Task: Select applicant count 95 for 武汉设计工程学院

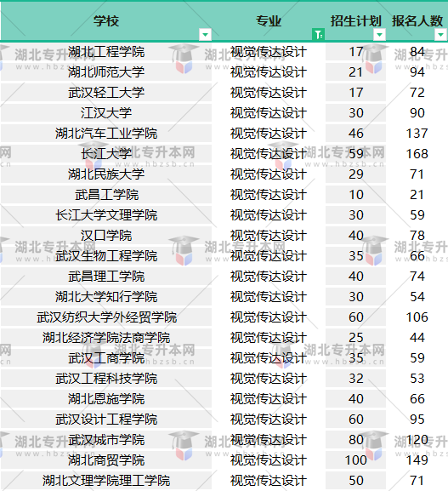Action: (x=417, y=420)
